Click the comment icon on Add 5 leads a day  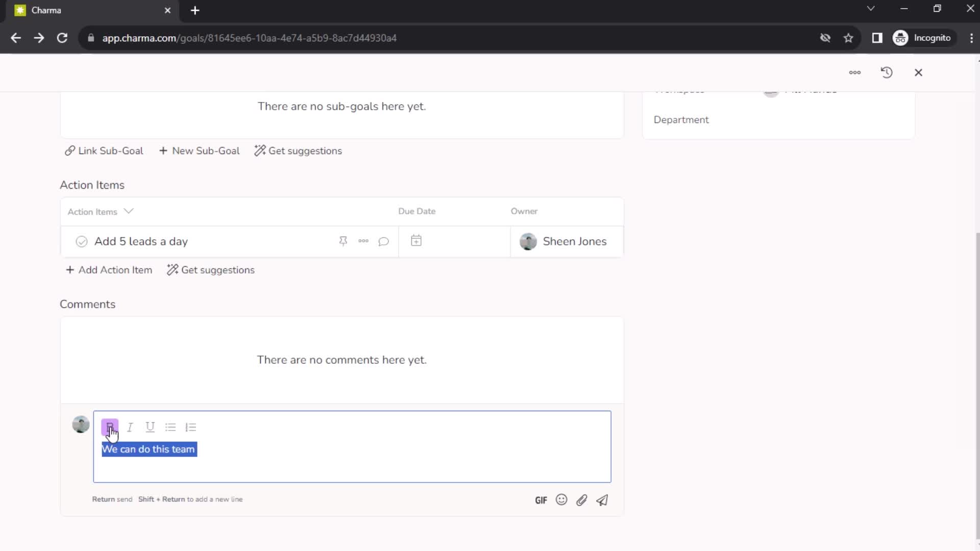384,241
